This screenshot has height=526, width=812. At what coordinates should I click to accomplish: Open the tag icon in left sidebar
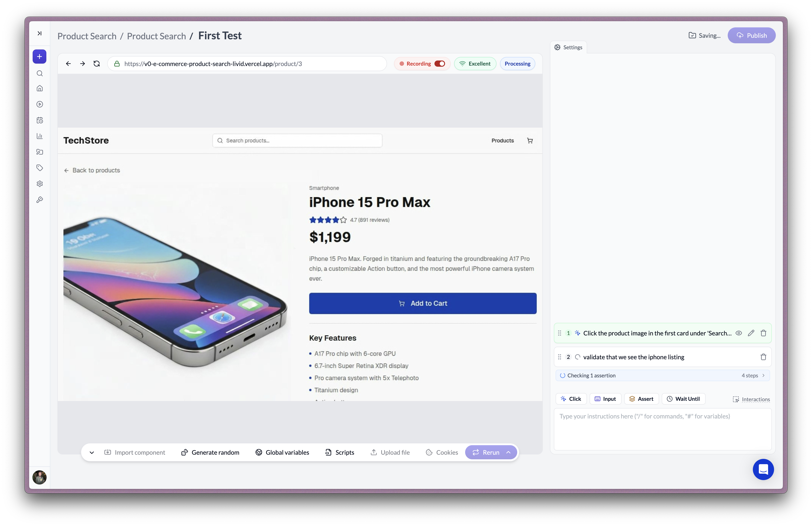click(39, 168)
